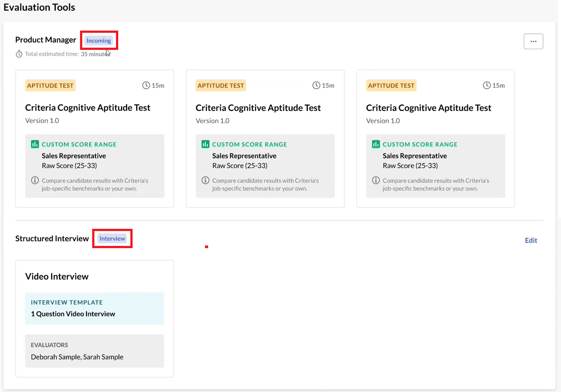Click the Video Interview card title
561x392 pixels.
[x=57, y=276]
